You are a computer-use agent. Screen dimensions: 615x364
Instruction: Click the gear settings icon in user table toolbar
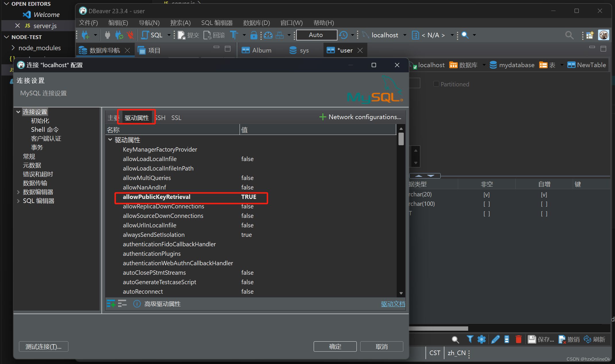[481, 339]
